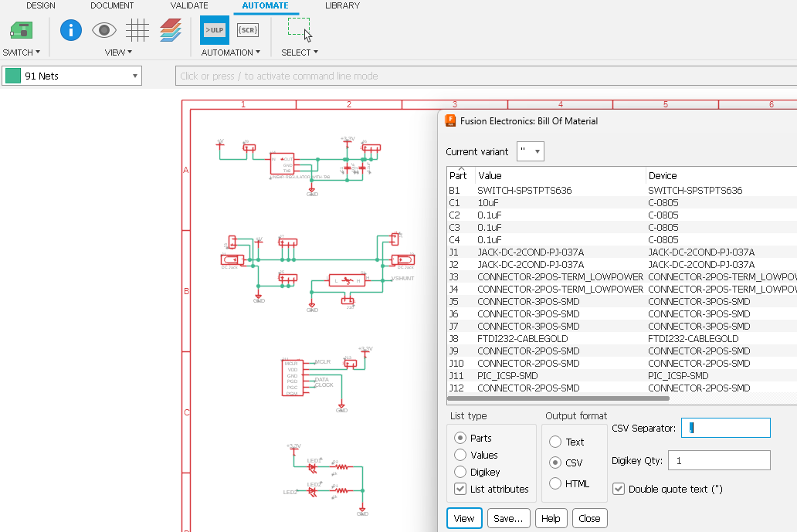Select part row C4
This screenshot has height=532, width=797.
point(622,240)
